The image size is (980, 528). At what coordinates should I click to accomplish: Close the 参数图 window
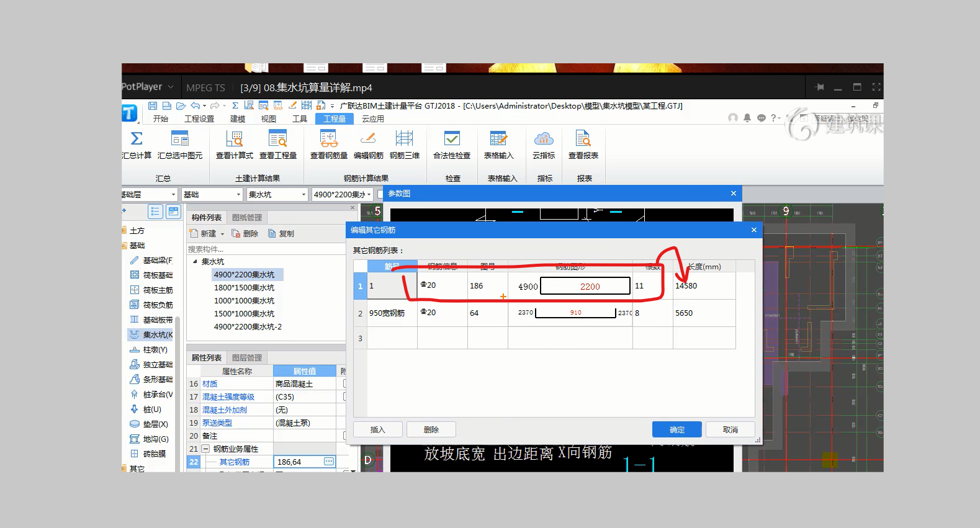tap(734, 194)
